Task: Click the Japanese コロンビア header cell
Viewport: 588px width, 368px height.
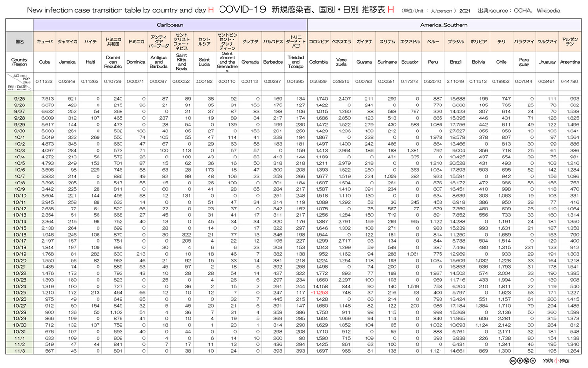Action: [x=318, y=42]
